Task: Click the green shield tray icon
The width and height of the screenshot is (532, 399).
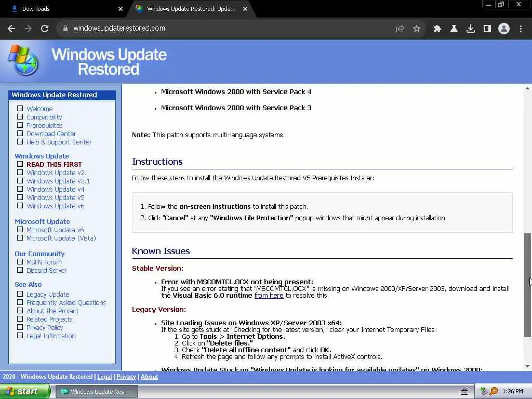Action: (484, 391)
